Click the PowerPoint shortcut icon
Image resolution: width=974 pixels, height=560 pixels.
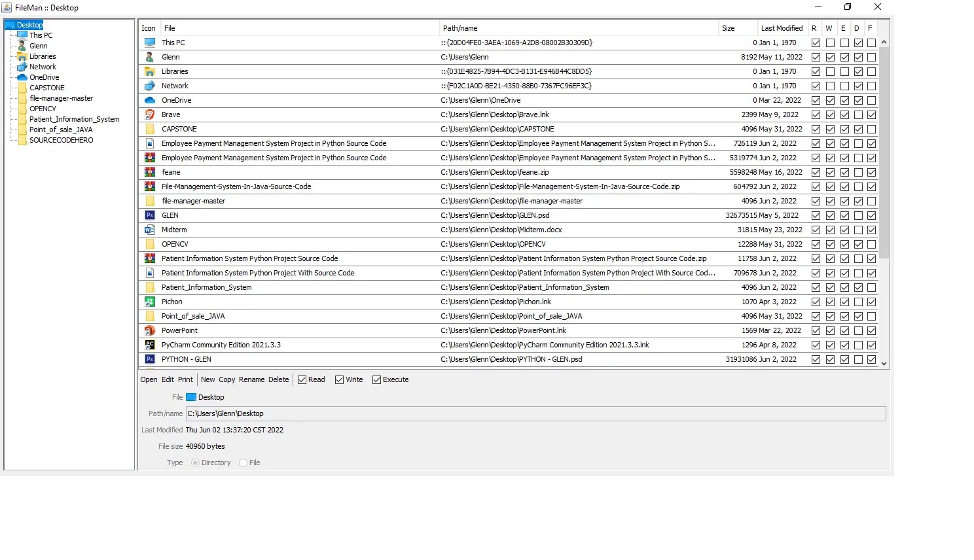(x=150, y=330)
